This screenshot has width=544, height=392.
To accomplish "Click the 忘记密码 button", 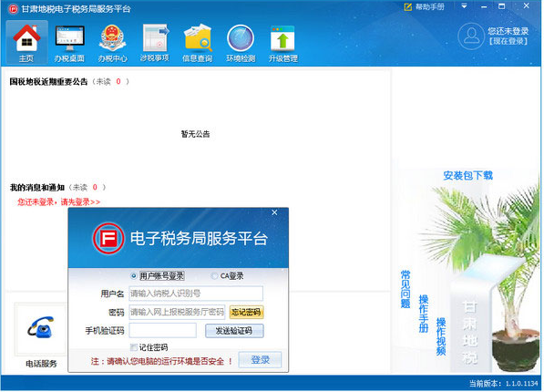I will click(246, 312).
